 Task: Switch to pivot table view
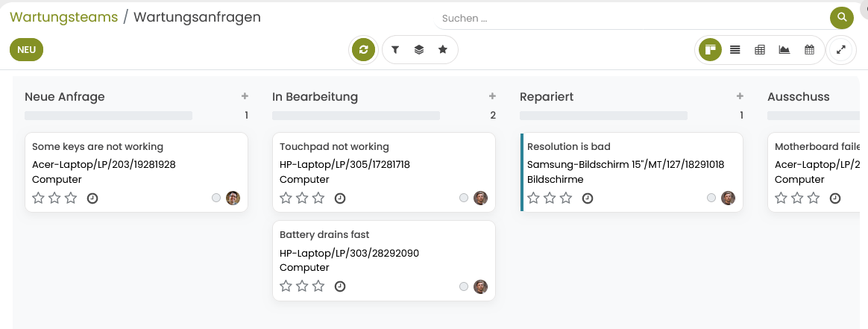[760, 50]
